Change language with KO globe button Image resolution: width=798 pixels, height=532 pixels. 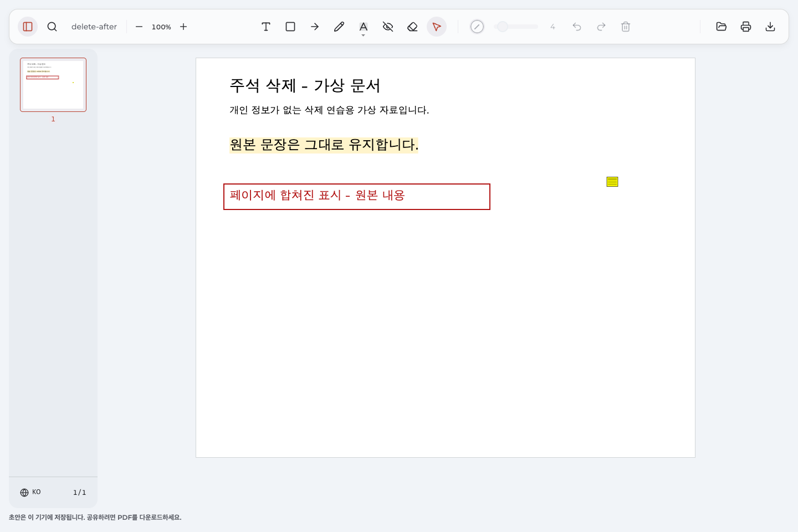[30, 492]
